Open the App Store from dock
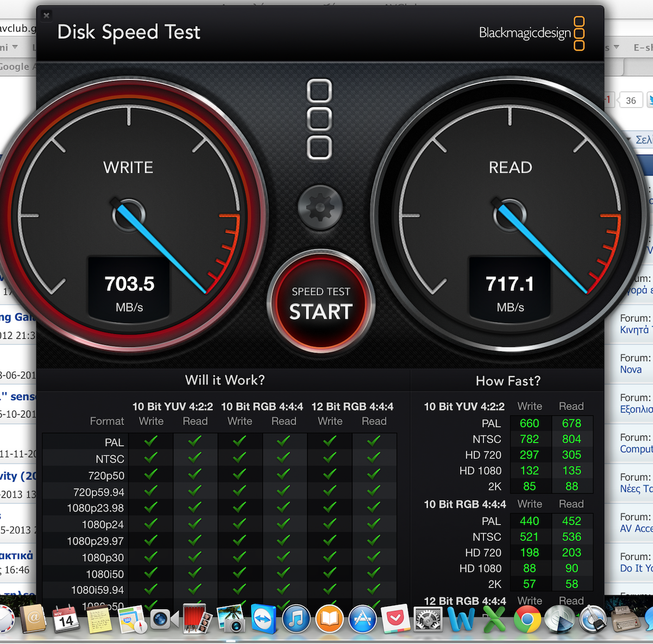The width and height of the screenshot is (653, 644). pos(362,620)
